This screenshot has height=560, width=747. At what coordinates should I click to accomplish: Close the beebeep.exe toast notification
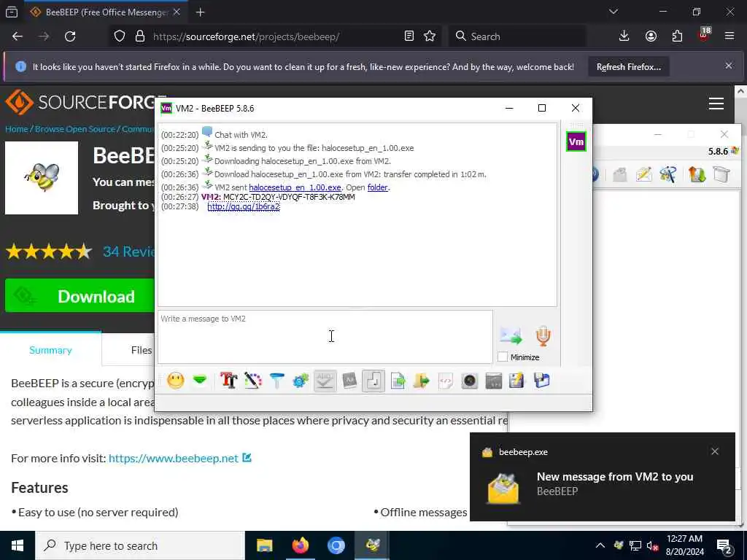click(x=715, y=451)
